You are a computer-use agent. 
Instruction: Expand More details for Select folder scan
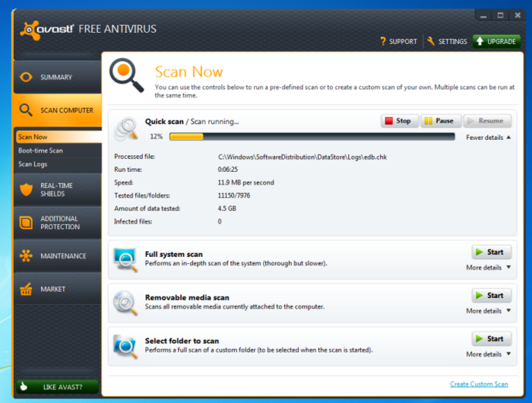488,354
